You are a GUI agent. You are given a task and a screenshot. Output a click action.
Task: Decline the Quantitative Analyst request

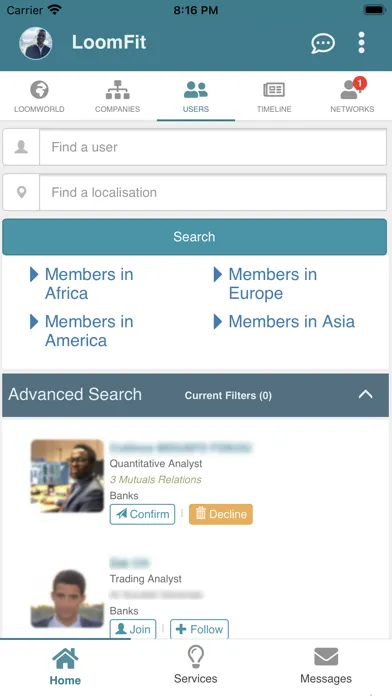221,514
